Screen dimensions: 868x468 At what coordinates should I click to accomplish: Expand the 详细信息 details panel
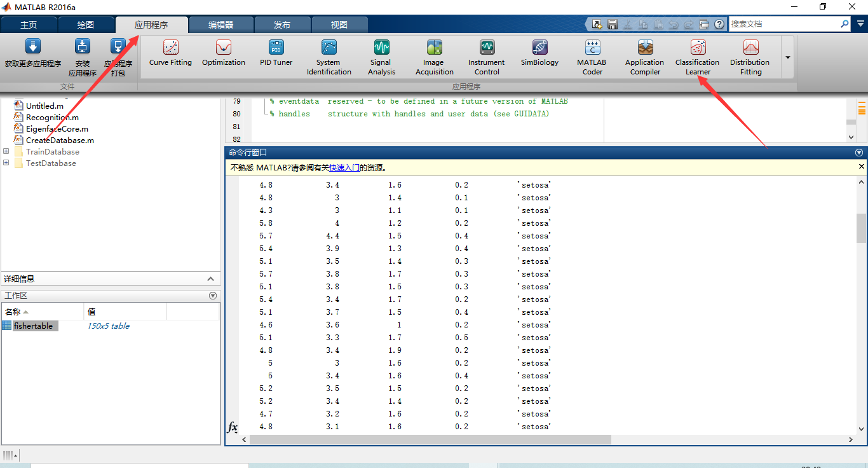(x=211, y=279)
